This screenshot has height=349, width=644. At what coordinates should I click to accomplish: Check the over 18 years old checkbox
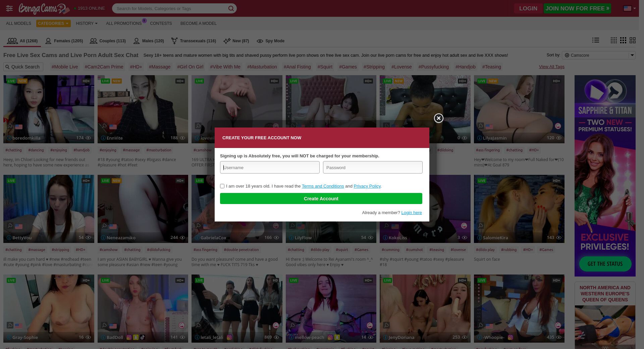click(x=222, y=186)
